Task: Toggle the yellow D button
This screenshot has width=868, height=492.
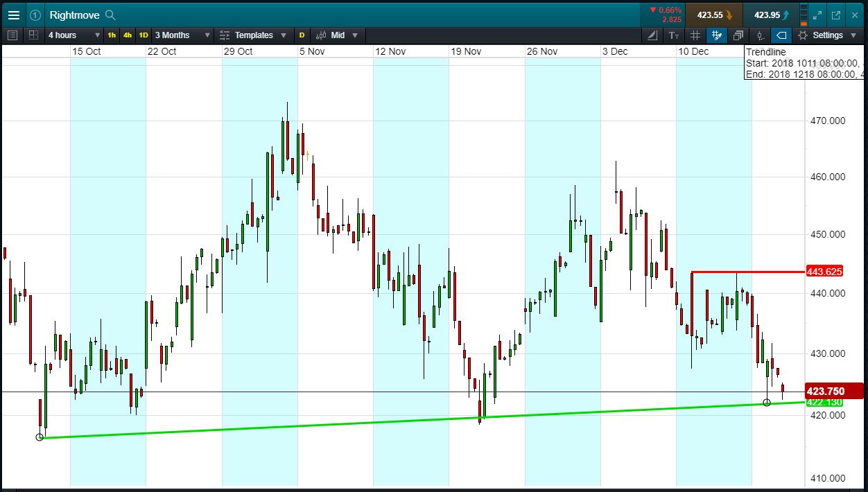Action: tap(302, 35)
